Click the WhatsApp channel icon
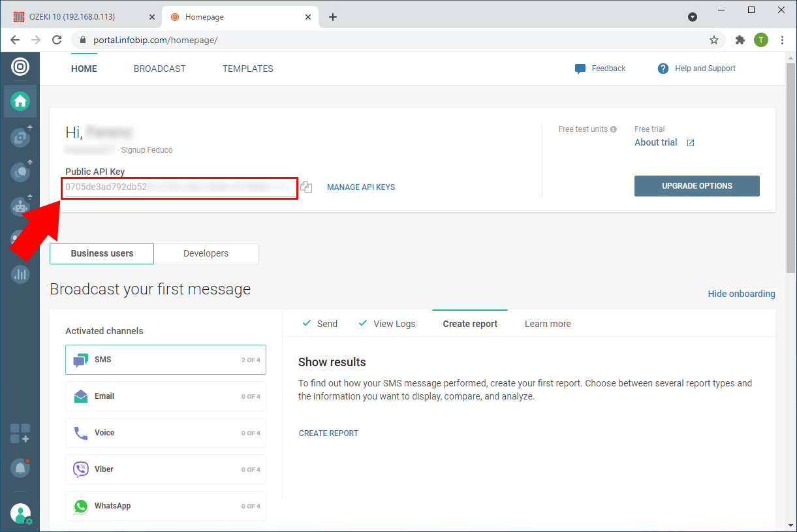The image size is (797, 532). (x=81, y=506)
